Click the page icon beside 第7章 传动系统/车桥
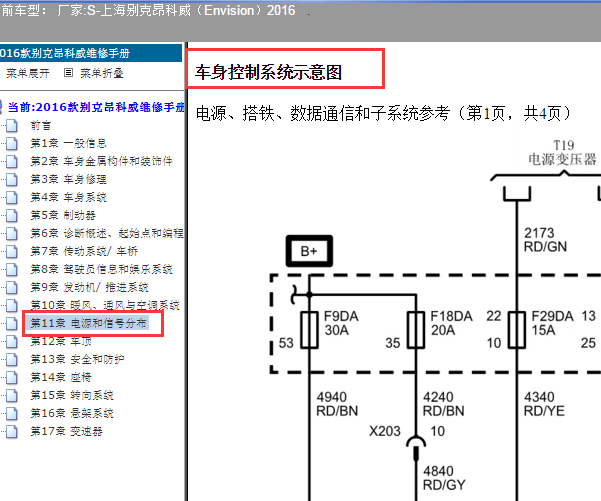 tap(12, 251)
